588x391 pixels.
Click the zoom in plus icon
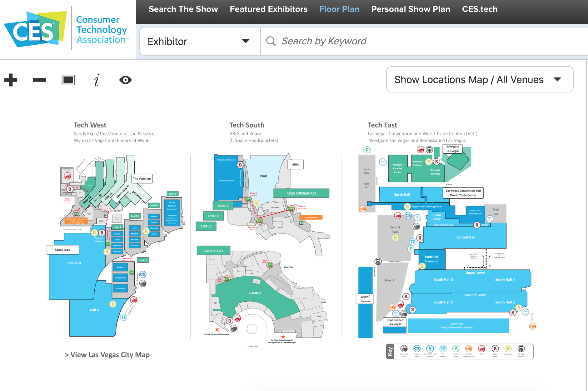(11, 80)
